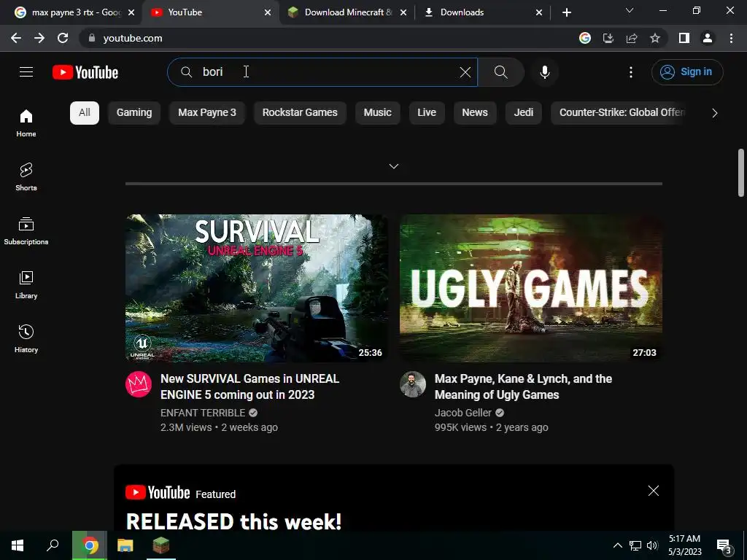Open Chrome three-dot menu

pos(731,38)
